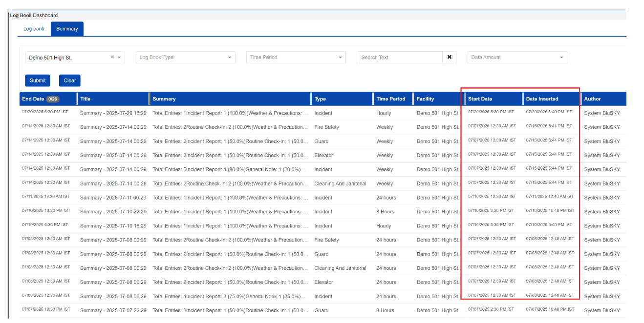This screenshot has height=323, width=644.
Task: Select the Summary tab
Action: coord(67,29)
